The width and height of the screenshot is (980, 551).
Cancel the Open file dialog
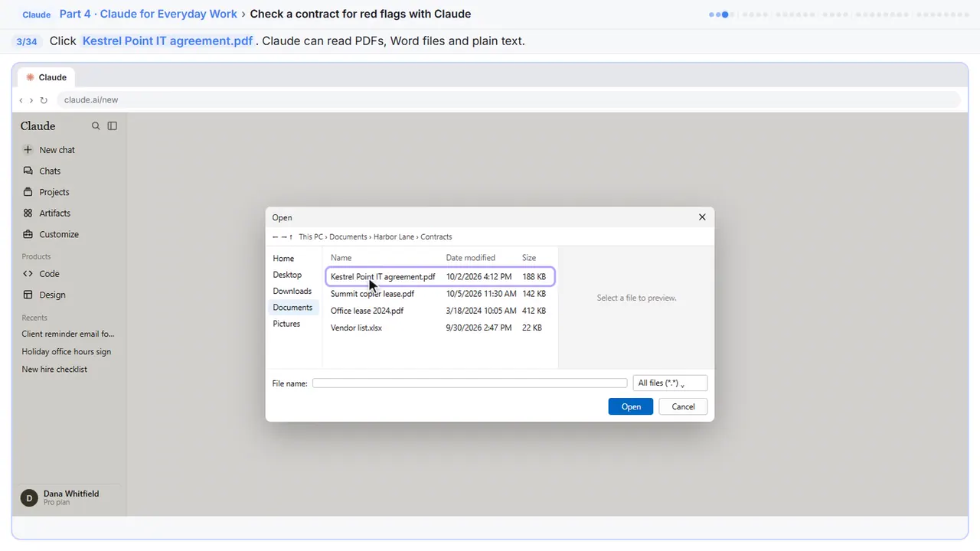[x=683, y=406]
